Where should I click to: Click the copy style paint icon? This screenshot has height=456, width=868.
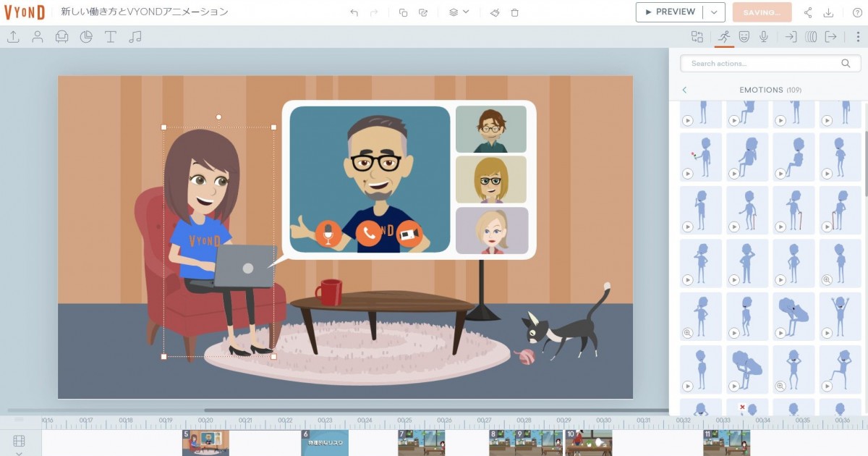click(495, 12)
